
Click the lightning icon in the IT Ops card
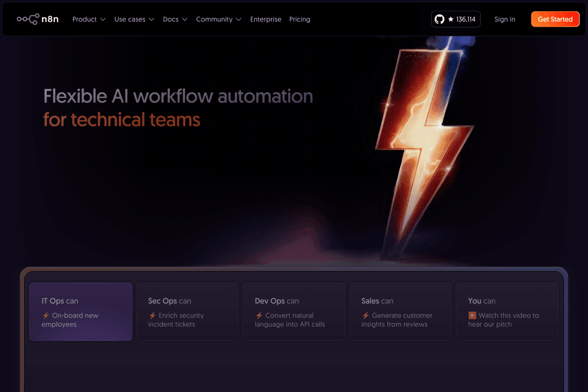[x=46, y=315]
